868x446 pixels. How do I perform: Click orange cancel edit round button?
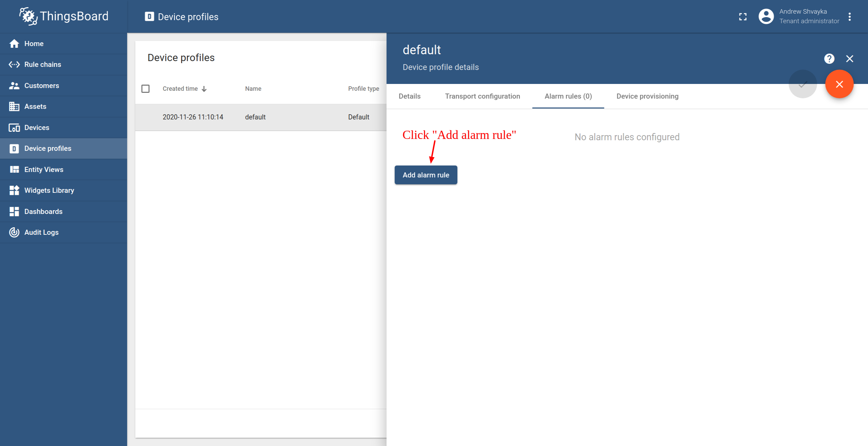coord(839,84)
